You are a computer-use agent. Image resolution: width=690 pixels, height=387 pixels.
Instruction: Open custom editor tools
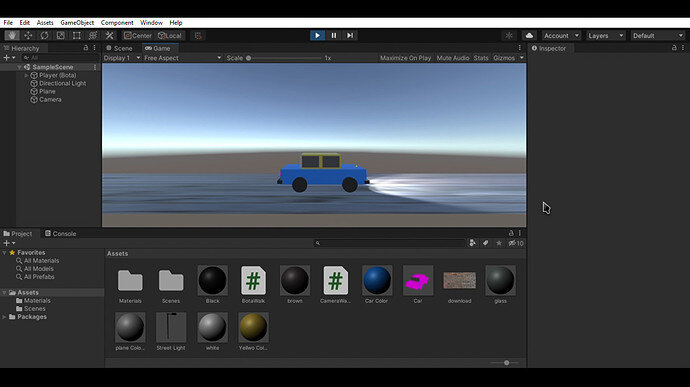tap(109, 36)
